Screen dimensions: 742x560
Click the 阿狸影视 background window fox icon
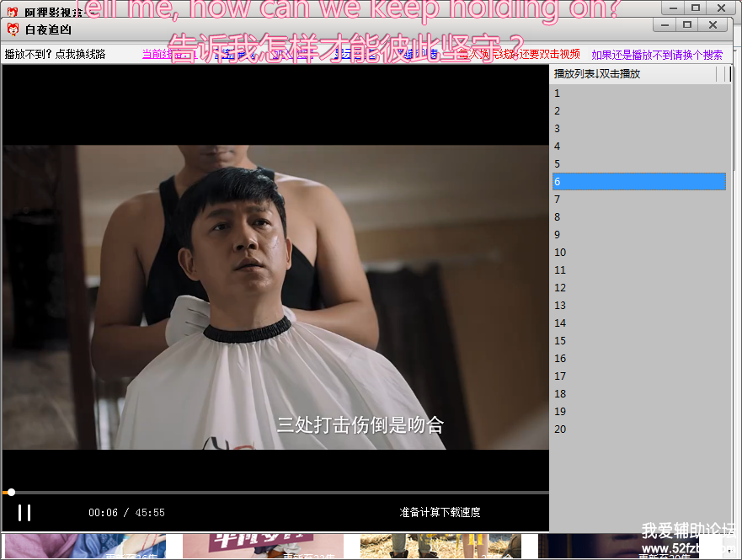pos(13,12)
